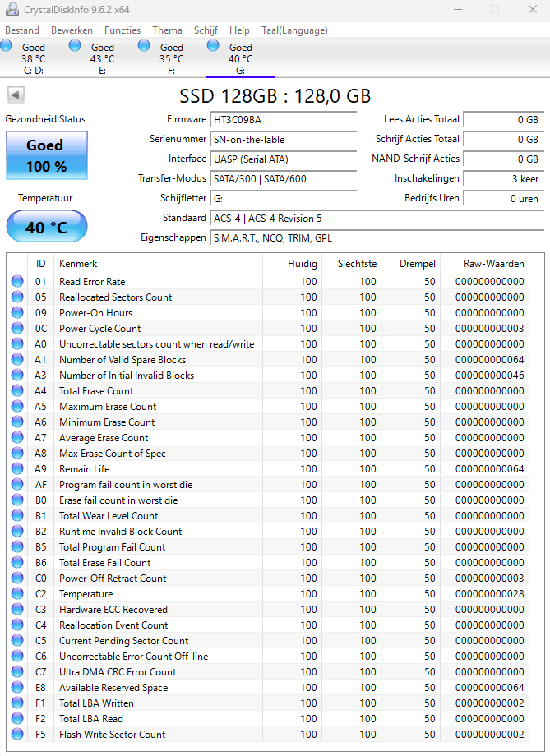Click the status orb for Total Erase Count
This screenshot has height=756, width=550.
coord(17,390)
